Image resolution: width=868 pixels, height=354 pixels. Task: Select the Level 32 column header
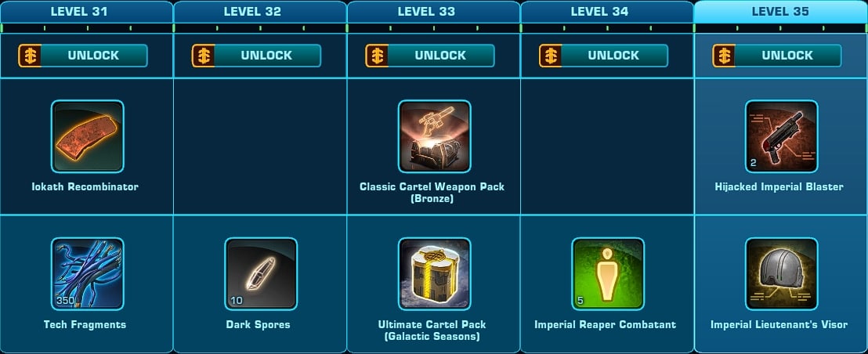coord(260,12)
